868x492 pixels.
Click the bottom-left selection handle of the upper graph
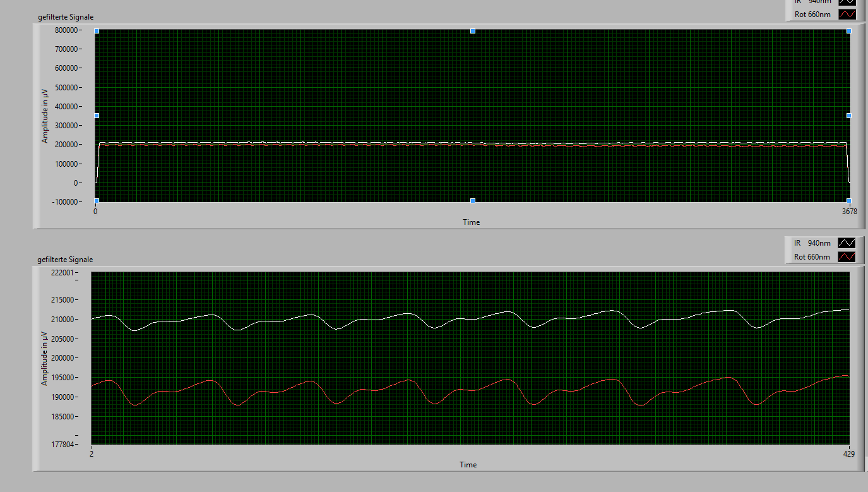[97, 201]
